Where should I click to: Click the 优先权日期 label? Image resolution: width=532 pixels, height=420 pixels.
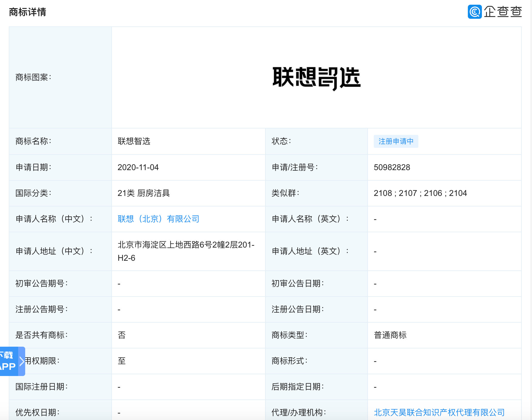tap(37, 412)
